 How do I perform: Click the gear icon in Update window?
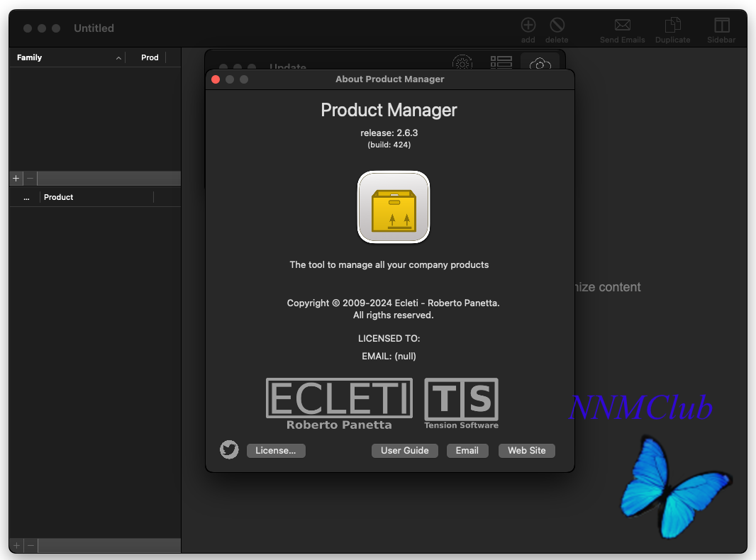(x=462, y=62)
